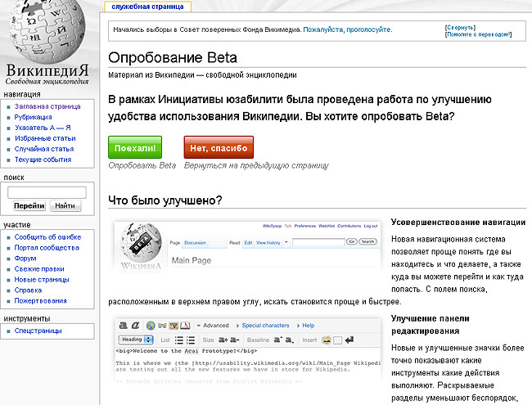Screen dimensions: 532x405
Task: Click the bold 'a' icon in editor preview
Action: (x=122, y=325)
